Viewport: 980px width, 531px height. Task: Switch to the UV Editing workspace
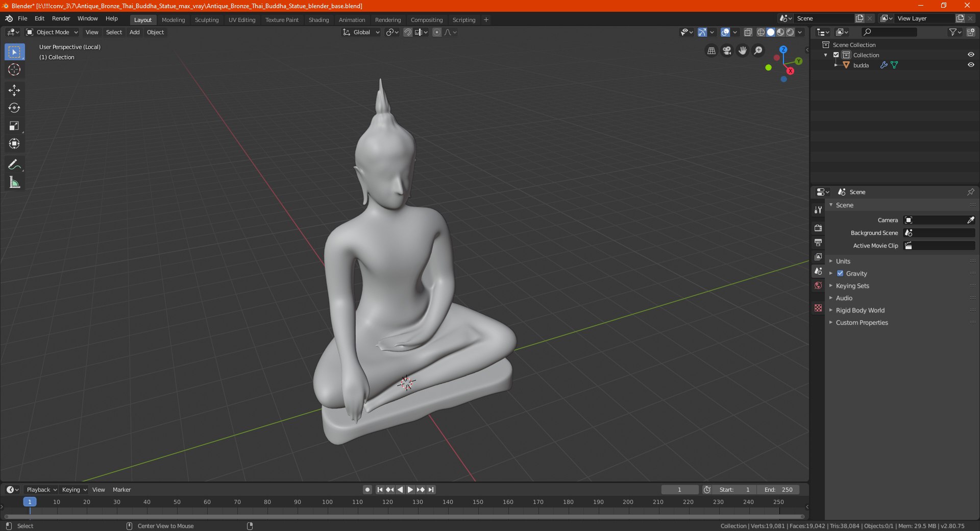point(242,20)
